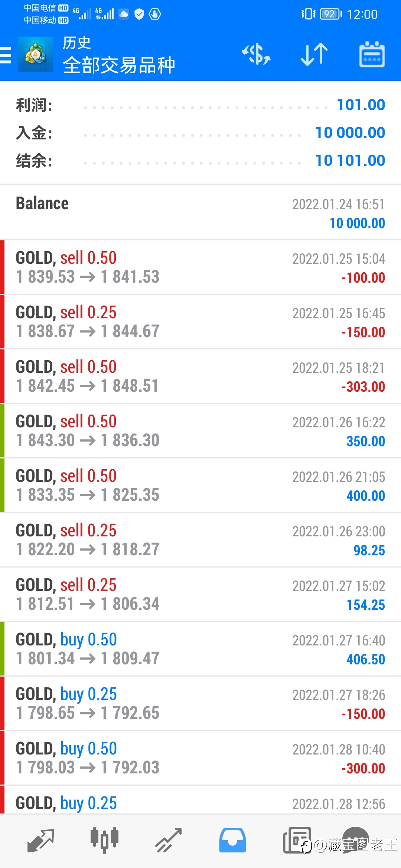Open the calendar date range picker

tap(372, 55)
